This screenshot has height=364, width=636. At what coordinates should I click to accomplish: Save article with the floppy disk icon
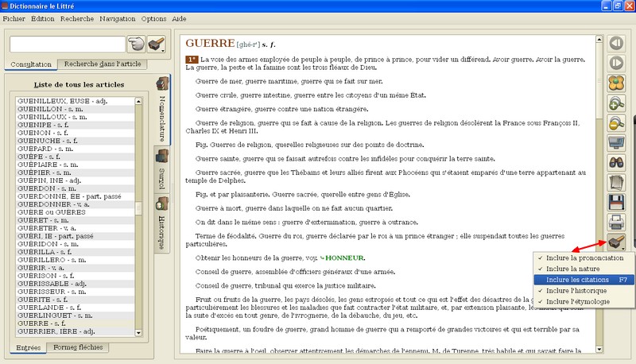[x=616, y=203]
